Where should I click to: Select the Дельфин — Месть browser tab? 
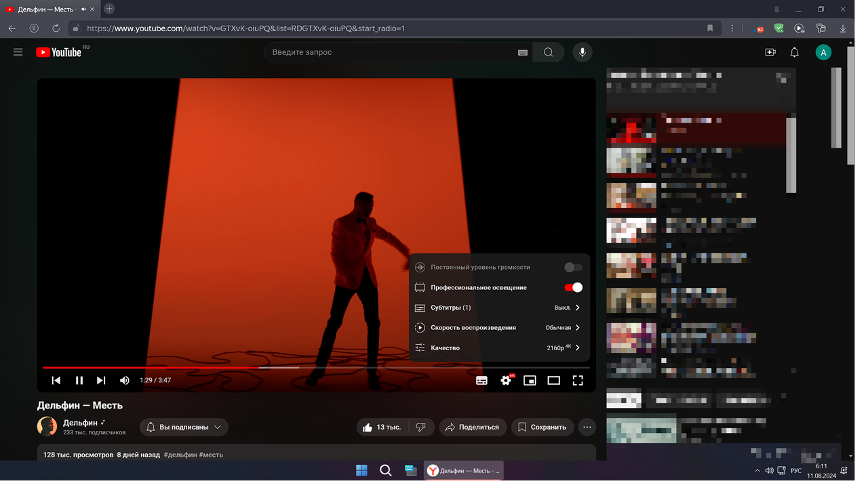[x=51, y=9]
